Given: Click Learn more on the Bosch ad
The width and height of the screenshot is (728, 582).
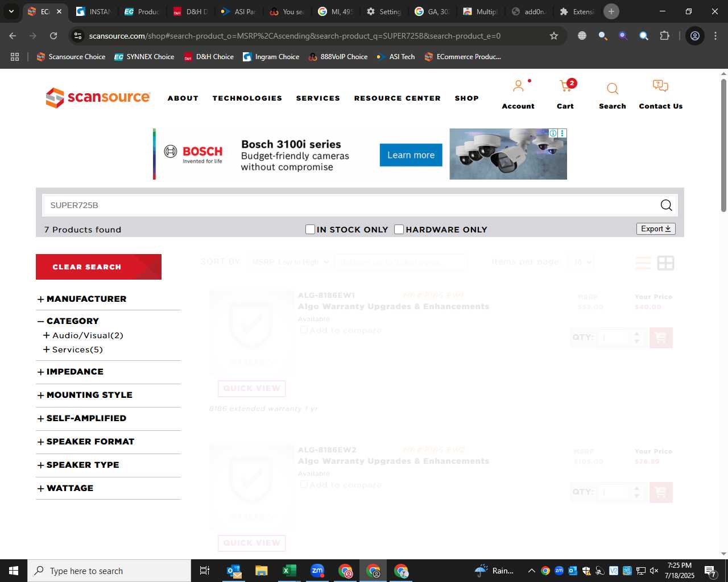Looking at the screenshot, I should point(411,155).
